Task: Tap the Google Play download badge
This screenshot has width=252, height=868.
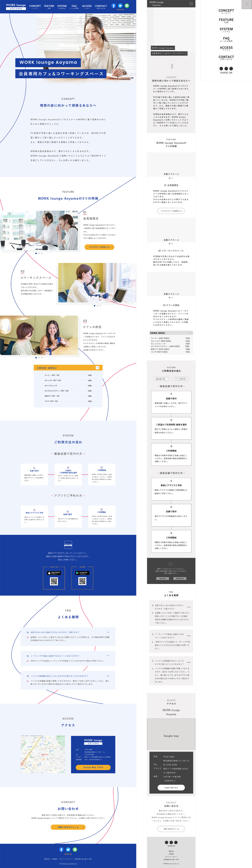Action: pyautogui.click(x=82, y=572)
